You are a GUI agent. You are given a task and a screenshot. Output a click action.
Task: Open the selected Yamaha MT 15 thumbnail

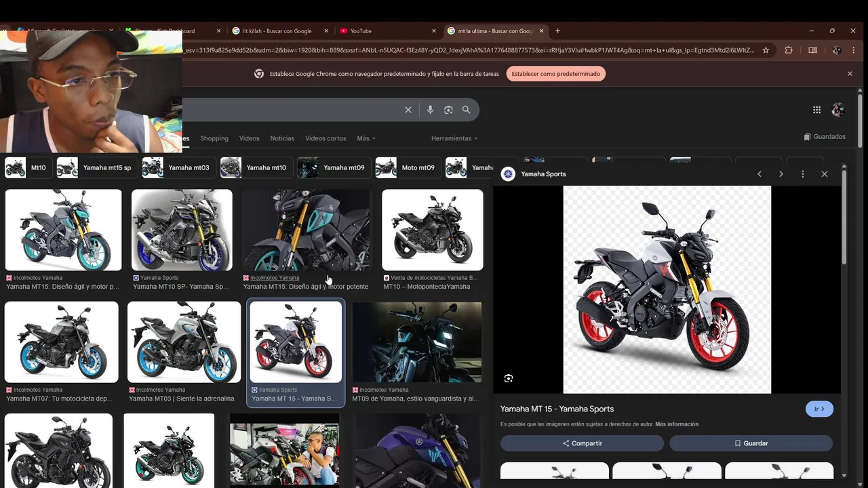point(296,342)
